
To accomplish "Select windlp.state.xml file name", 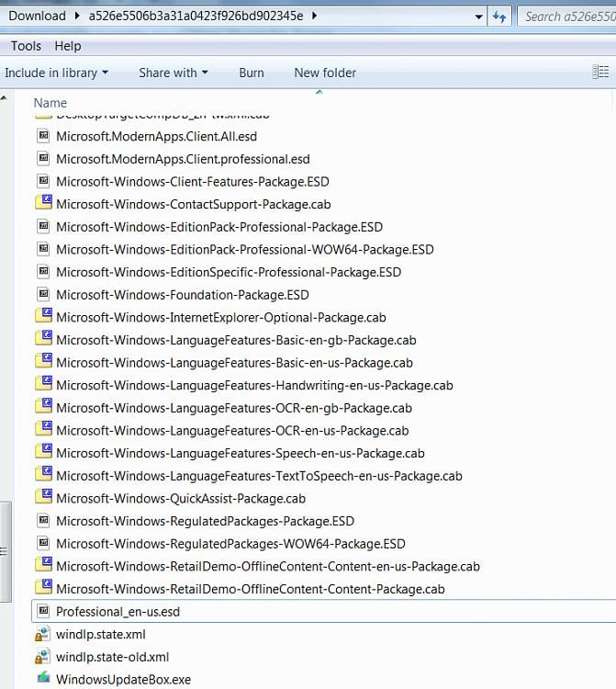I will click(101, 634).
